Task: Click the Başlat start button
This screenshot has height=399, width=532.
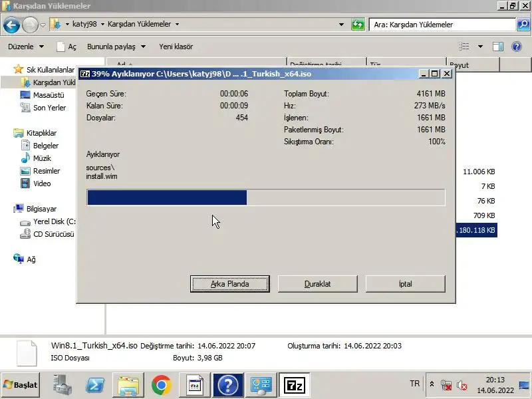Action: [x=21, y=385]
